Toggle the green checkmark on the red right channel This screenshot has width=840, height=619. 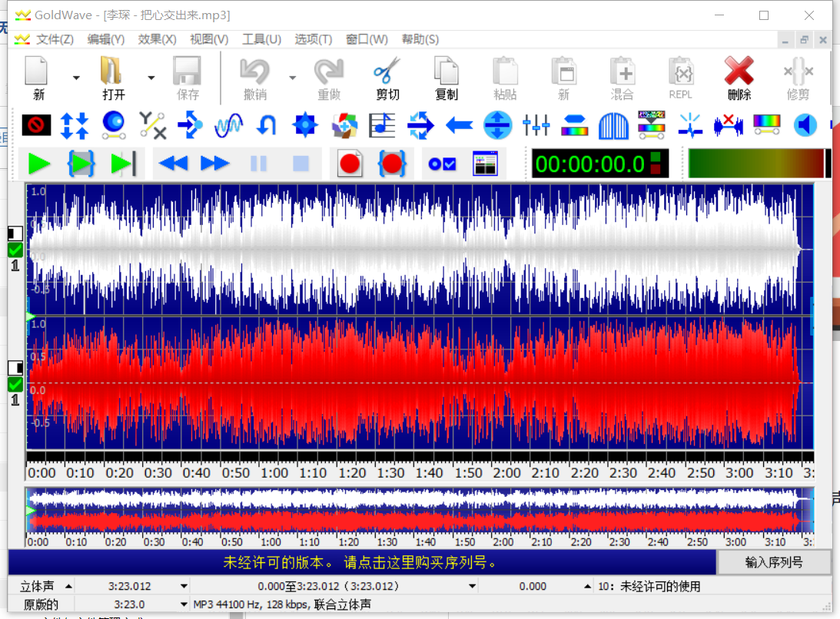point(15,384)
